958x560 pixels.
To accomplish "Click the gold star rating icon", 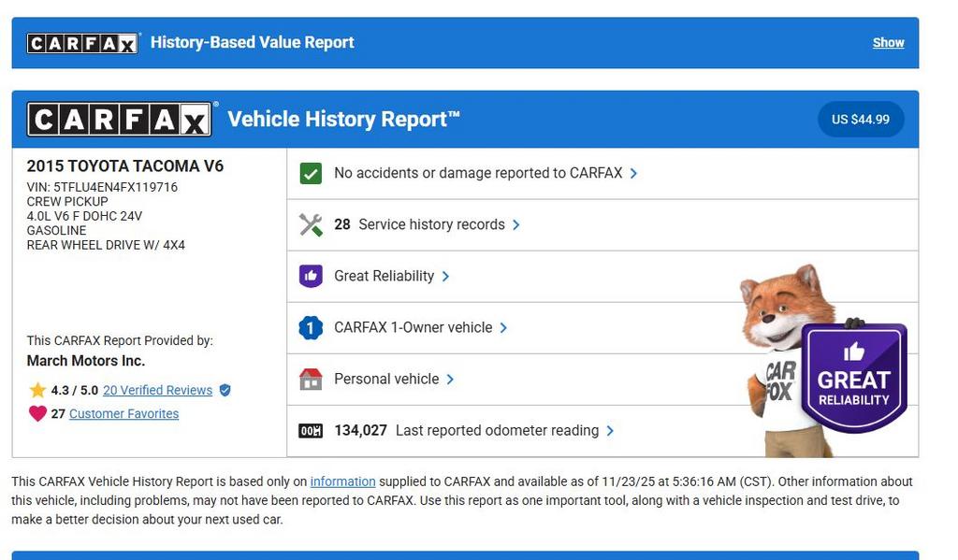I will tap(37, 391).
